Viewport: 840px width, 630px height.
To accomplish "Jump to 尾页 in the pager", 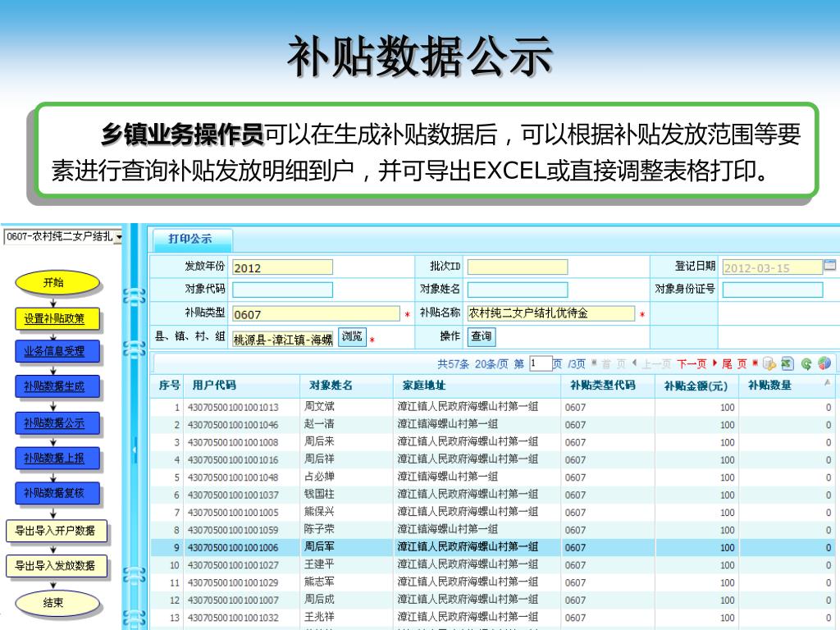I will click(734, 364).
